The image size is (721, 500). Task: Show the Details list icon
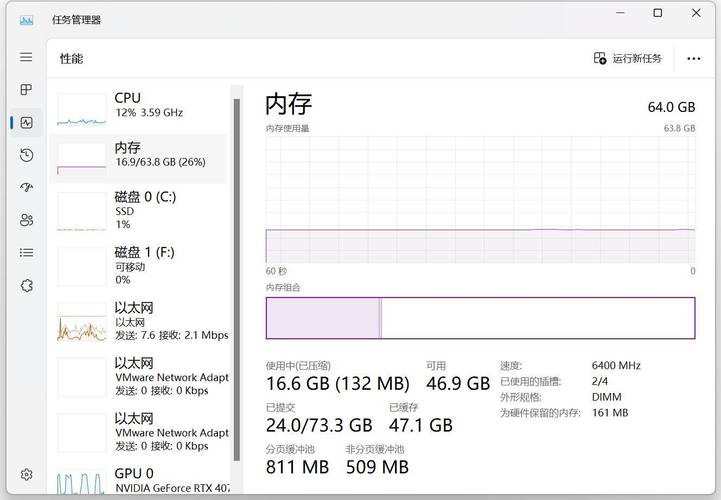point(27,253)
